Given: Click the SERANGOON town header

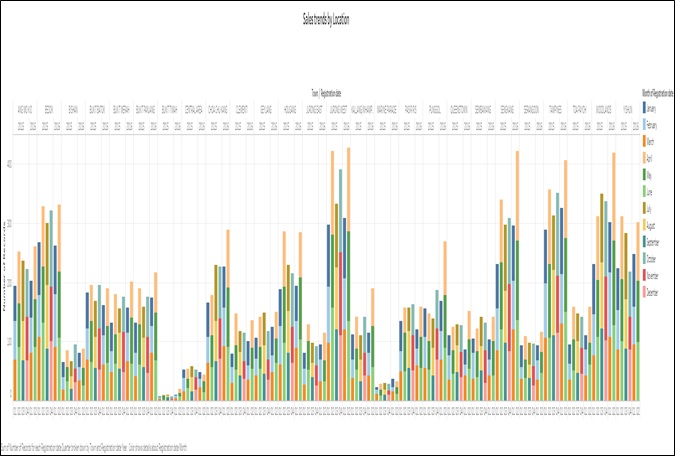Looking at the screenshot, I should point(531,110).
